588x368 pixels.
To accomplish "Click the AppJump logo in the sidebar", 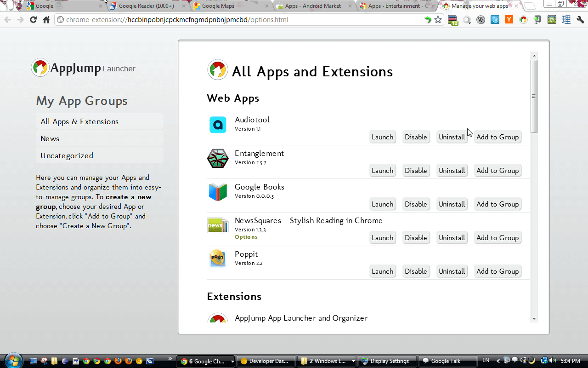I will click(x=40, y=68).
